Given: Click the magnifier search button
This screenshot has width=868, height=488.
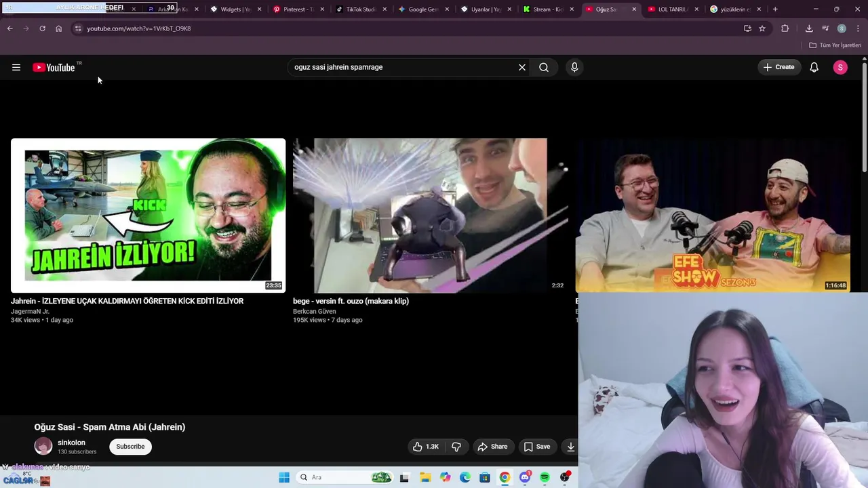Looking at the screenshot, I should [544, 67].
